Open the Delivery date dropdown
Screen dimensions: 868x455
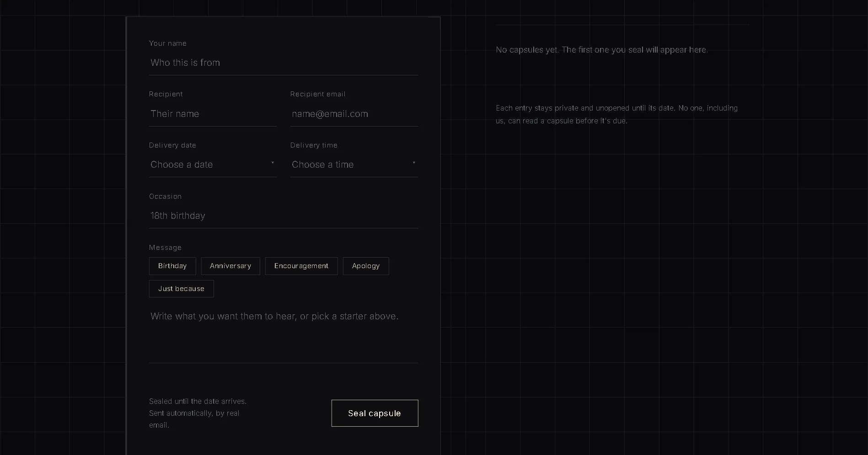(213, 165)
